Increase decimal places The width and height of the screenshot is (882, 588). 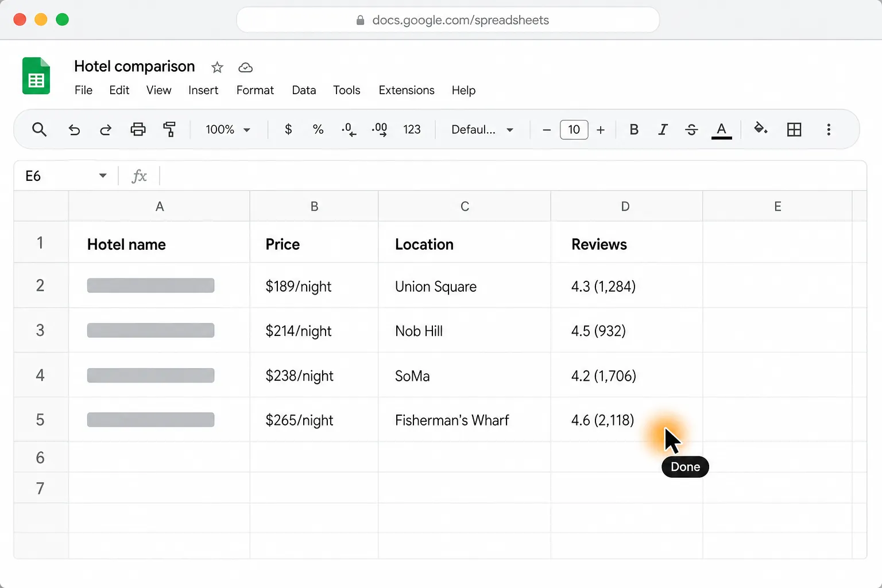[x=380, y=130]
